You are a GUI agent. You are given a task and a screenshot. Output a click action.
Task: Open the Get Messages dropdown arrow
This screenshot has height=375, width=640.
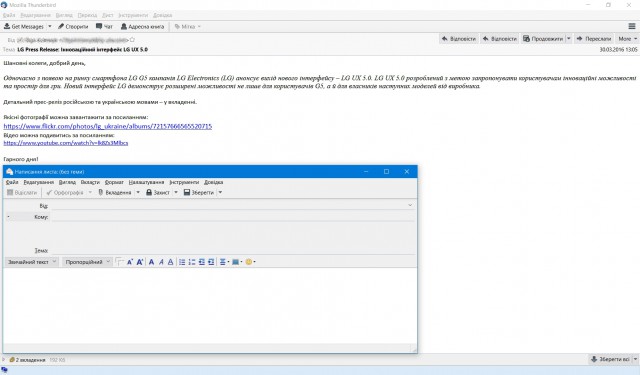(x=50, y=27)
